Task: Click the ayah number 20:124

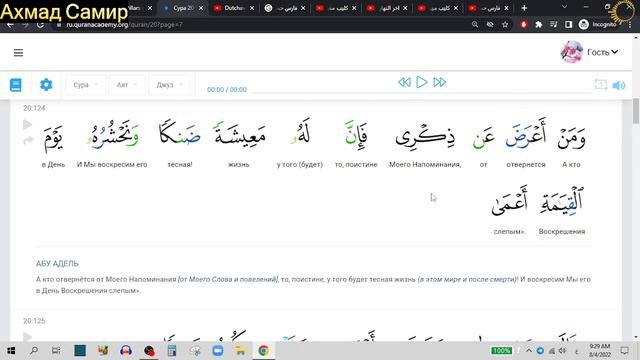Action: point(34,108)
